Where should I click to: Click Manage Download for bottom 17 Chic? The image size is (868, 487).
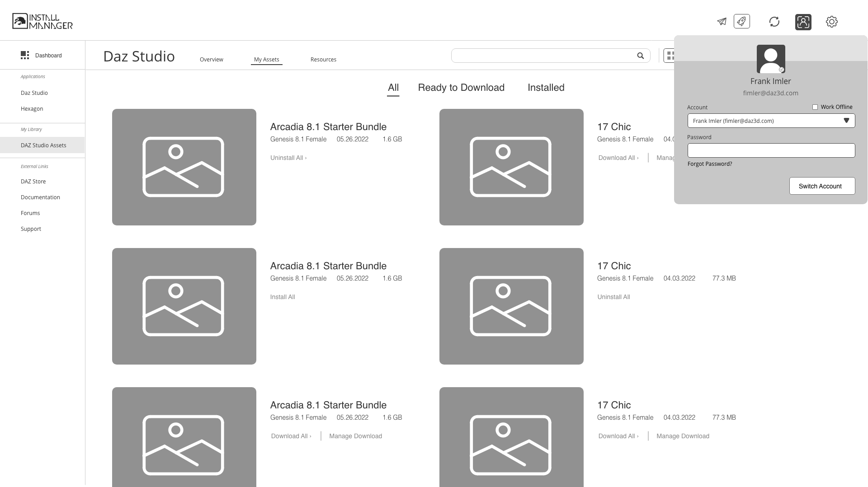pyautogui.click(x=683, y=436)
